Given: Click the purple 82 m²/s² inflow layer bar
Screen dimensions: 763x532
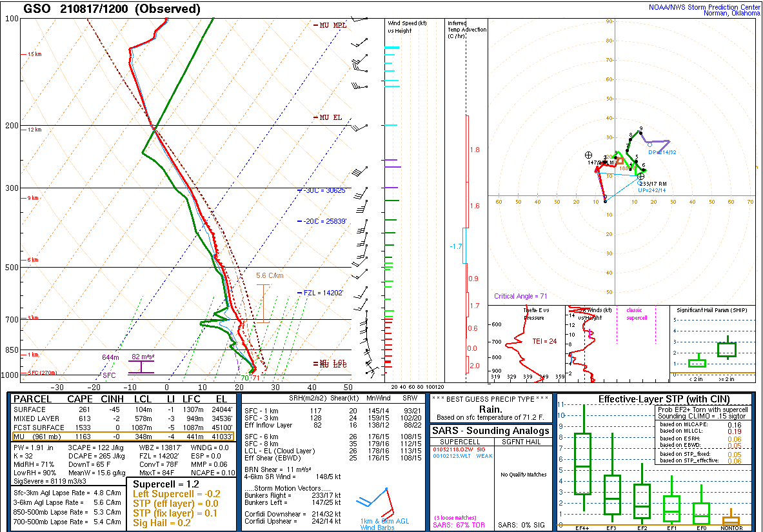Looking at the screenshot, I should pos(141,367).
